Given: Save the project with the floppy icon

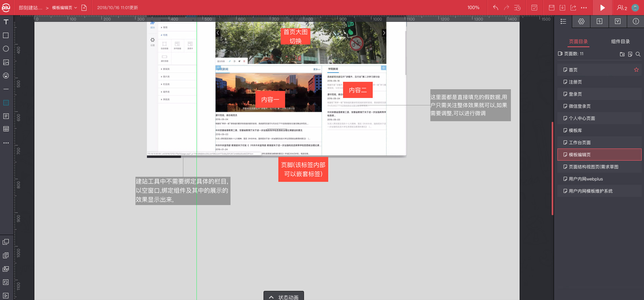Looking at the screenshot, I should (552, 7).
